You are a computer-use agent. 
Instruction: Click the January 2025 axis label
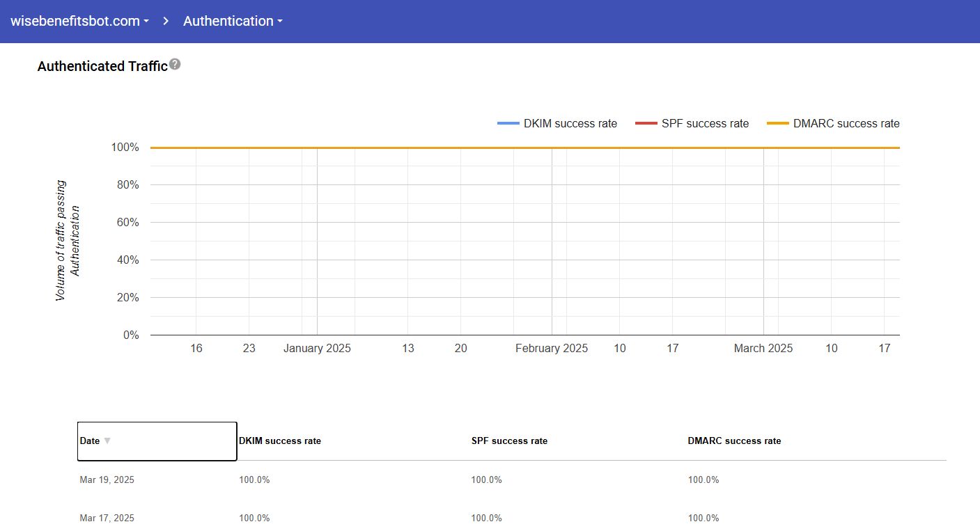pos(317,348)
